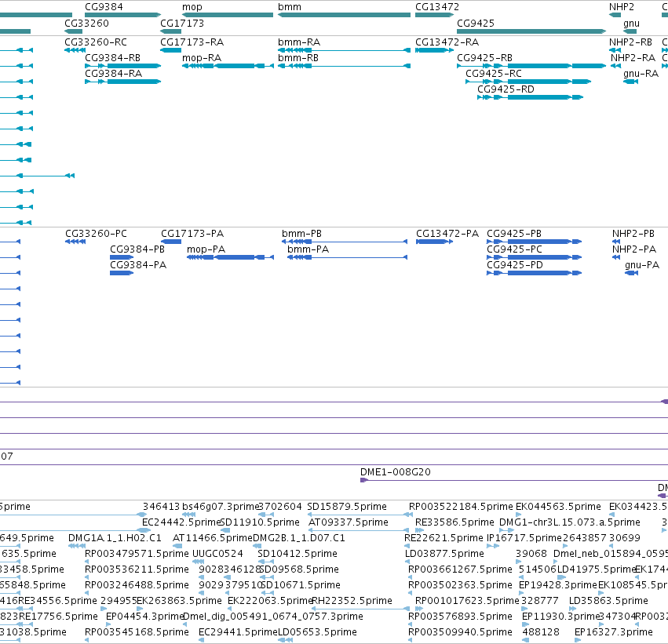Click EST RE33586.5prime

tap(454, 522)
